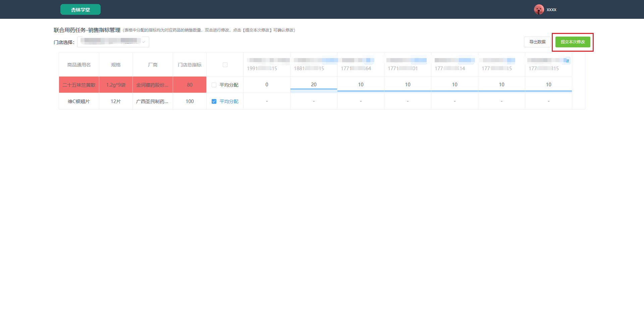Click the 厂商 column header

click(153, 65)
